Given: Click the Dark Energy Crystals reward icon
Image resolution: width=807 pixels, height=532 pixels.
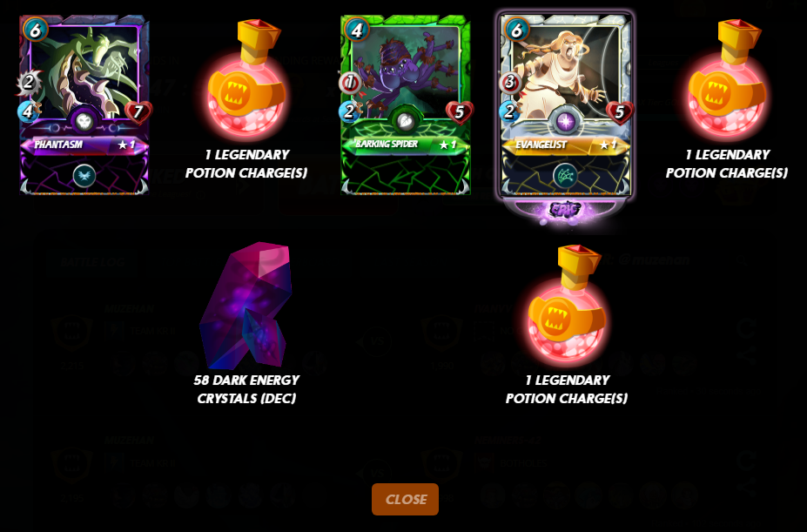Looking at the screenshot, I should coord(245,305).
